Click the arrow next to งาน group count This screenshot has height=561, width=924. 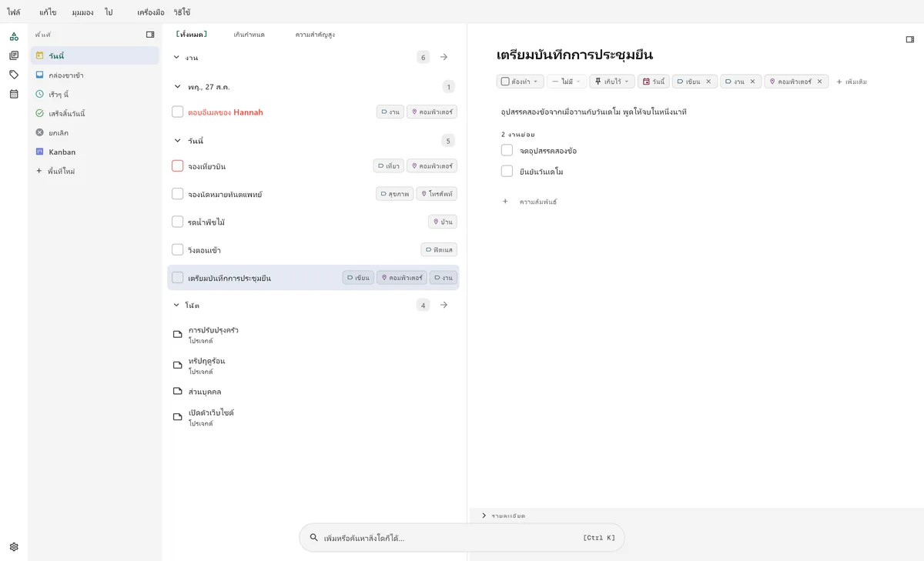pos(444,57)
